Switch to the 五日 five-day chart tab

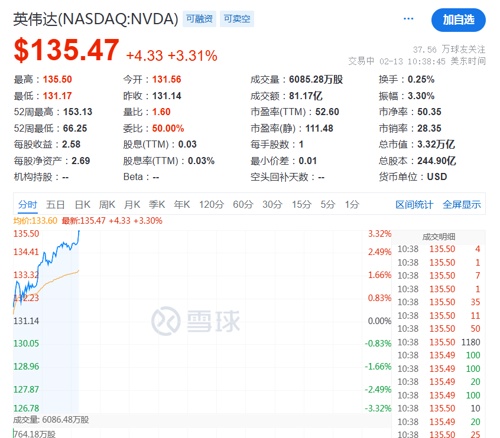tap(55, 204)
